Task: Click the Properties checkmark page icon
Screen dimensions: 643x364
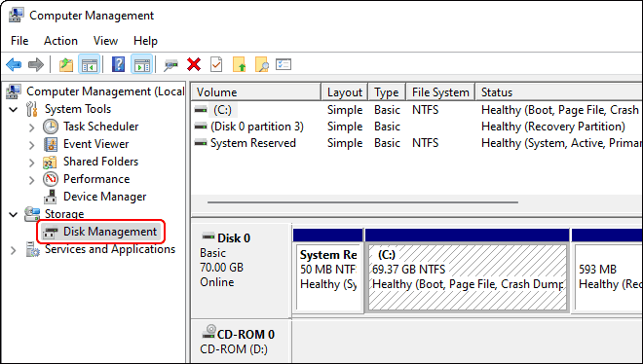Action: point(216,64)
